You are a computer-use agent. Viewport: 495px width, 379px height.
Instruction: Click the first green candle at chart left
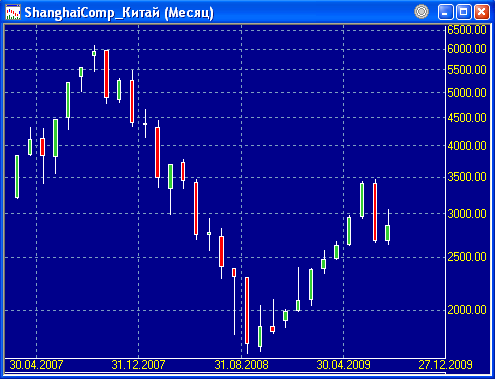(x=17, y=176)
